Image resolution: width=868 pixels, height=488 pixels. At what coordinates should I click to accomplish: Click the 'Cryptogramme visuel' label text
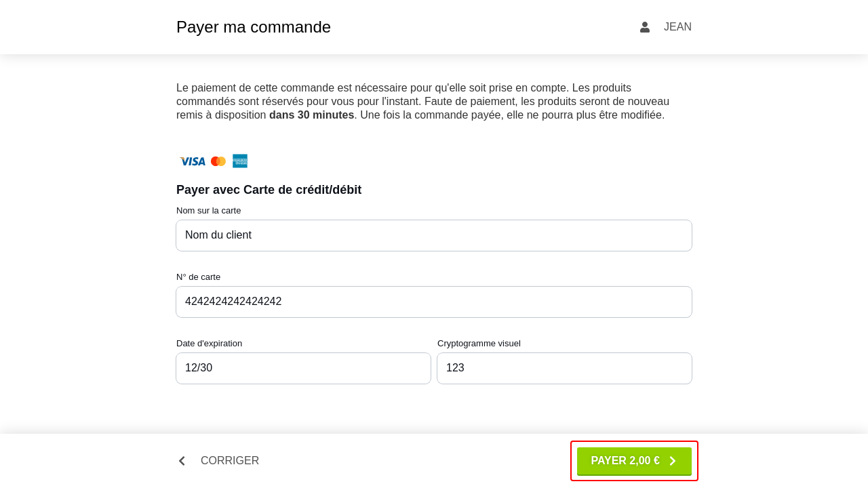(x=479, y=344)
